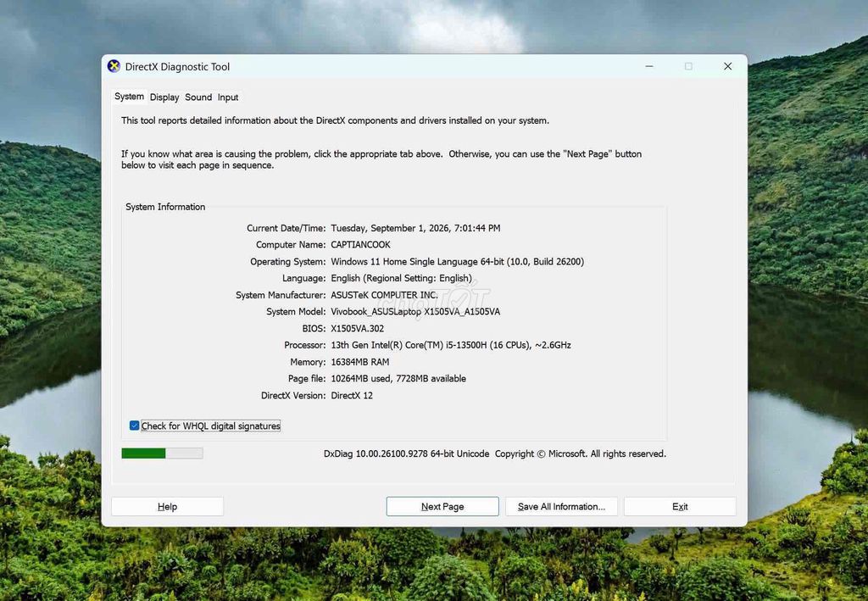This screenshot has width=868, height=601.
Task: Go to Next Page
Action: point(442,506)
